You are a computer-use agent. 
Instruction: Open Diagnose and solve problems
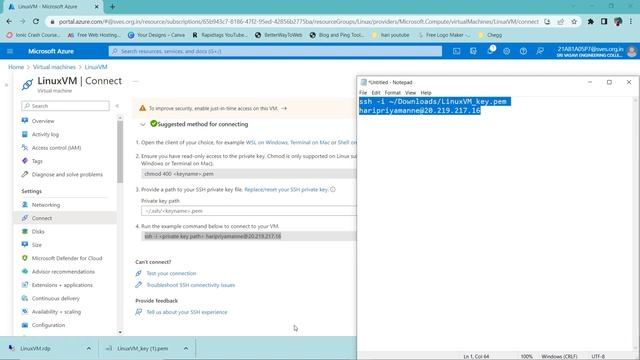click(x=67, y=174)
